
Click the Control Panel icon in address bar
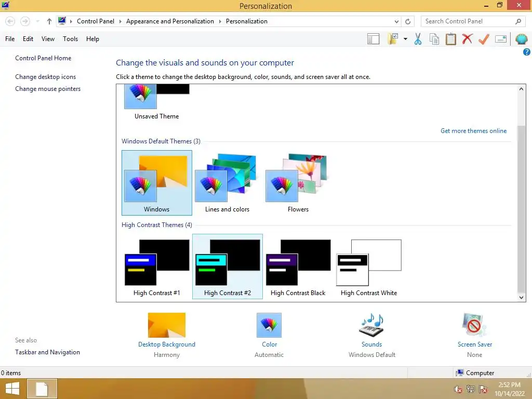[62, 21]
